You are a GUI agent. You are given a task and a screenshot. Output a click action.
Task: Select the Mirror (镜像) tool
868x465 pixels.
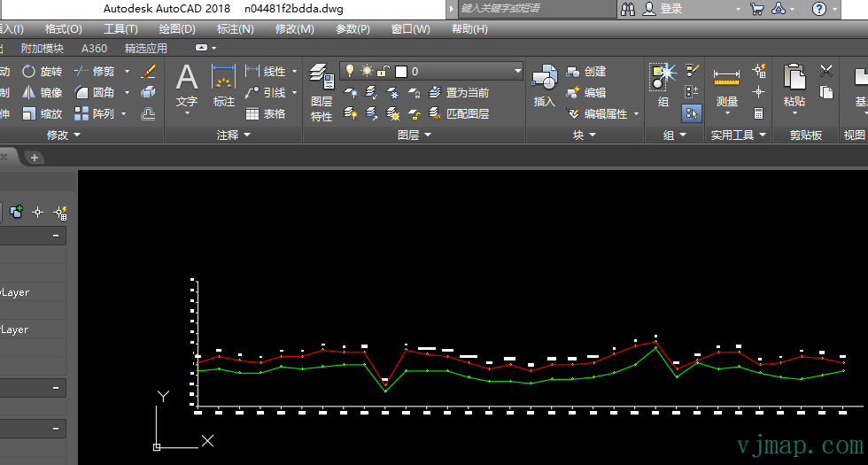click(x=43, y=92)
